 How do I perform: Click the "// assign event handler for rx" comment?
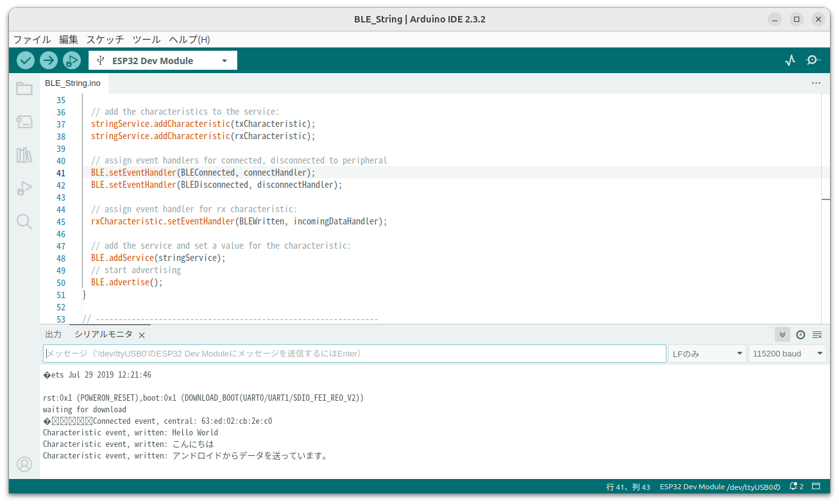click(194, 210)
